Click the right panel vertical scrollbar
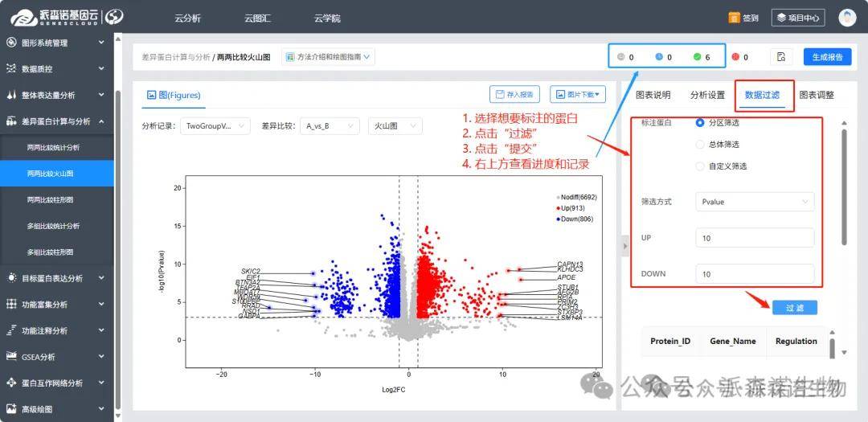Screen dimensions: 868x422 [x=843, y=185]
